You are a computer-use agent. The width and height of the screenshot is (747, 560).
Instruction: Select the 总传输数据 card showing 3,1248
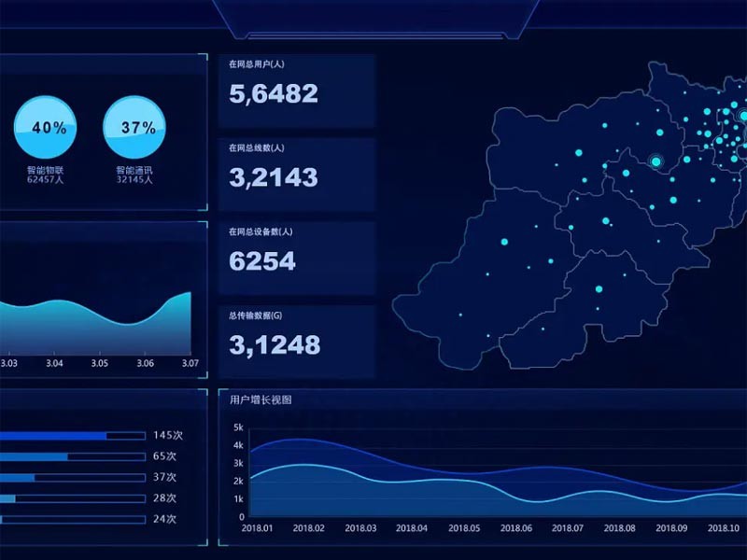(297, 342)
